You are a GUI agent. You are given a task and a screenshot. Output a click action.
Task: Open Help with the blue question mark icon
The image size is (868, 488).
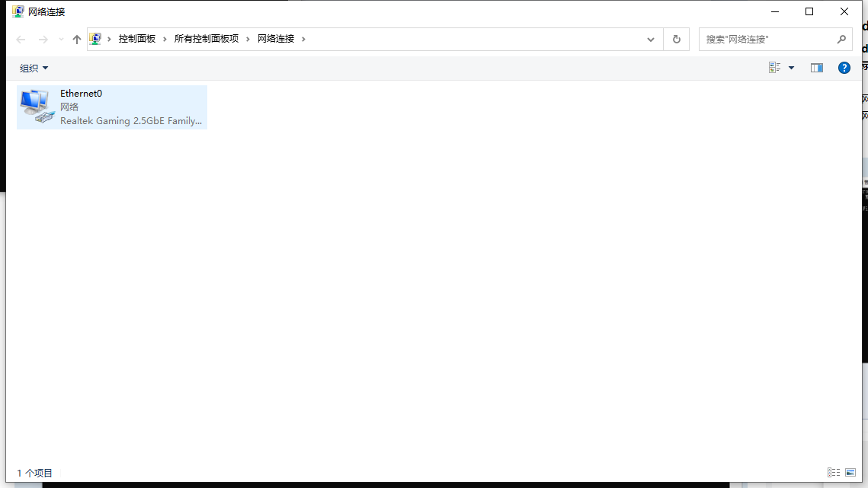(844, 67)
